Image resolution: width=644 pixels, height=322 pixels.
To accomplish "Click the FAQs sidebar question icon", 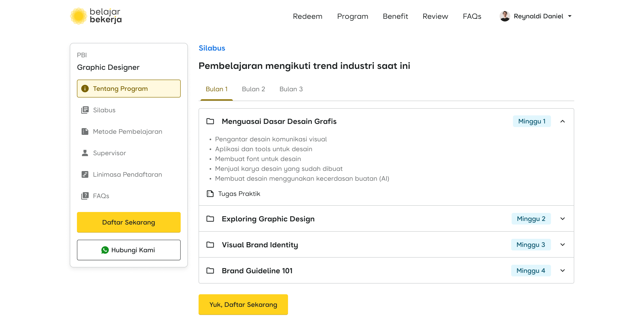I will coord(85,196).
